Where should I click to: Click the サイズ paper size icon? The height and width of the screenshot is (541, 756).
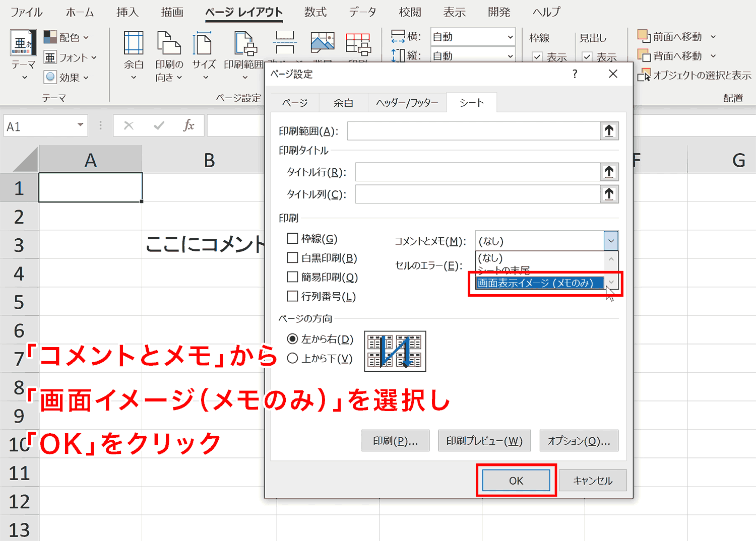(x=203, y=42)
